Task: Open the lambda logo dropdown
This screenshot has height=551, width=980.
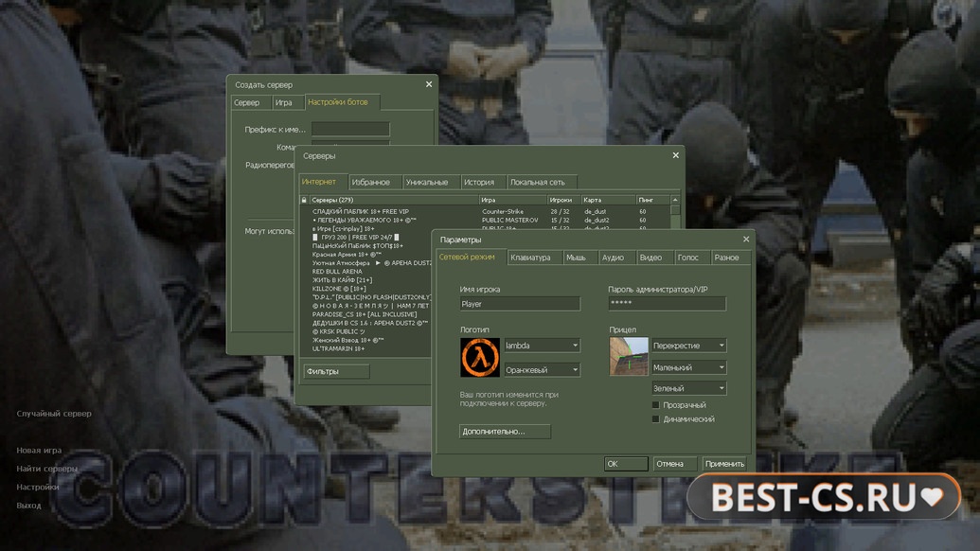Action: click(x=542, y=346)
